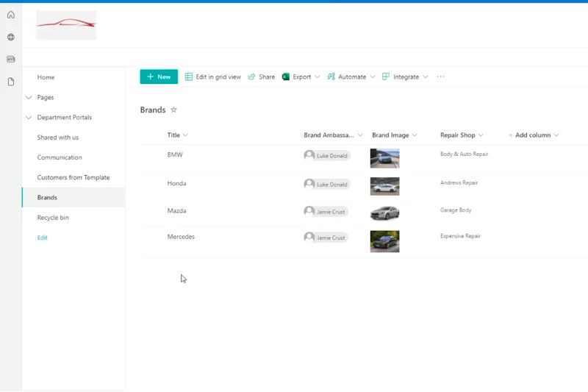
Task: Click Andrews Repair cell
Action: click(x=459, y=182)
